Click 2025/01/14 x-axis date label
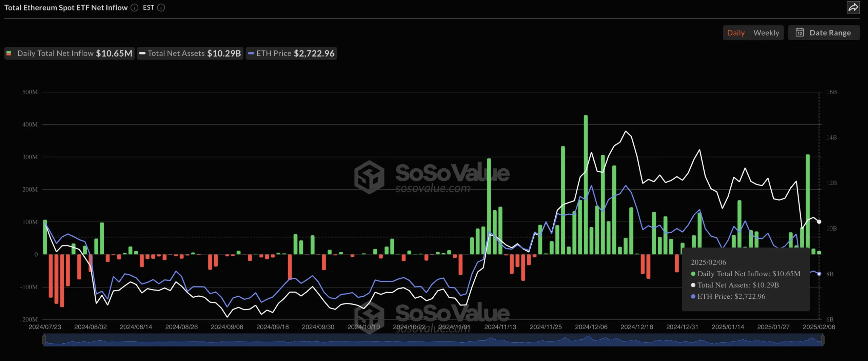Viewport: 868px width, 361px height. tap(728, 327)
